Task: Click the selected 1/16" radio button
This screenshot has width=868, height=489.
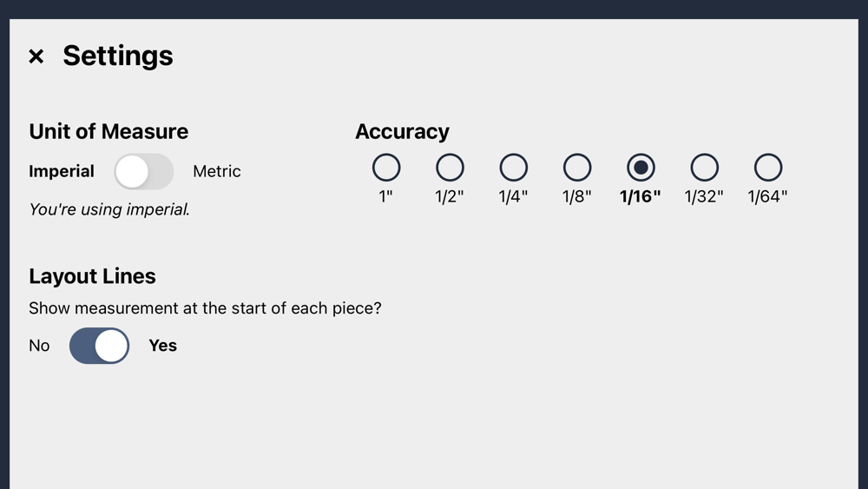Action: pyautogui.click(x=641, y=167)
